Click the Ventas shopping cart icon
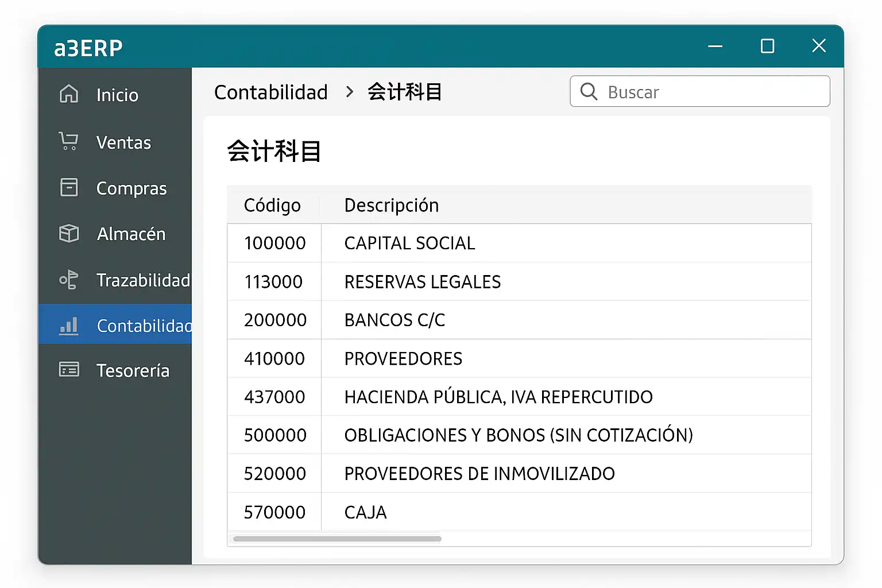Image resolution: width=882 pixels, height=588 pixels. [x=68, y=141]
